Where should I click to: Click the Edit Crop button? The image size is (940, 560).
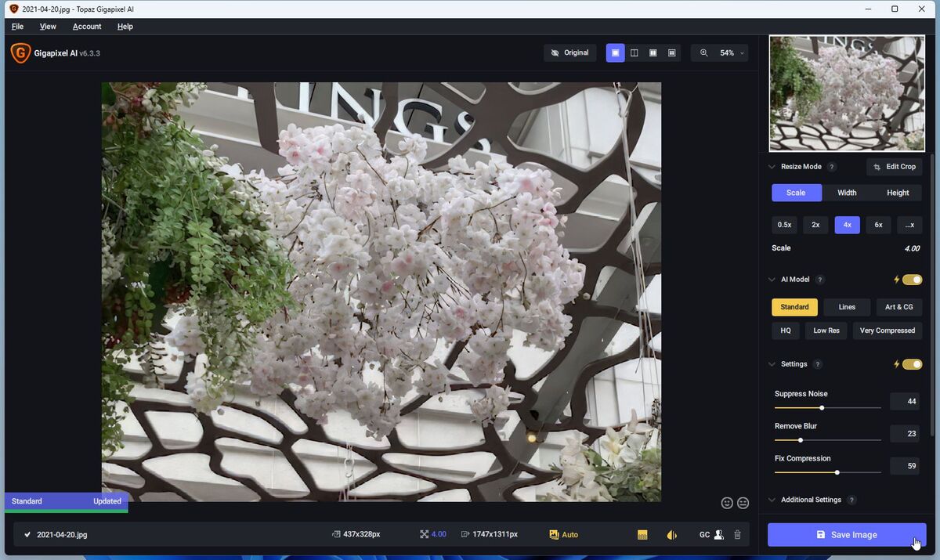click(895, 167)
